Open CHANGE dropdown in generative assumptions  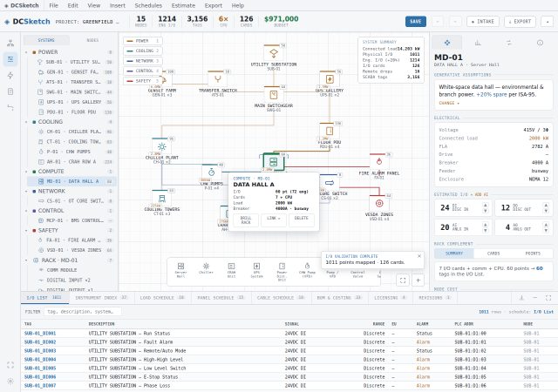(x=449, y=103)
